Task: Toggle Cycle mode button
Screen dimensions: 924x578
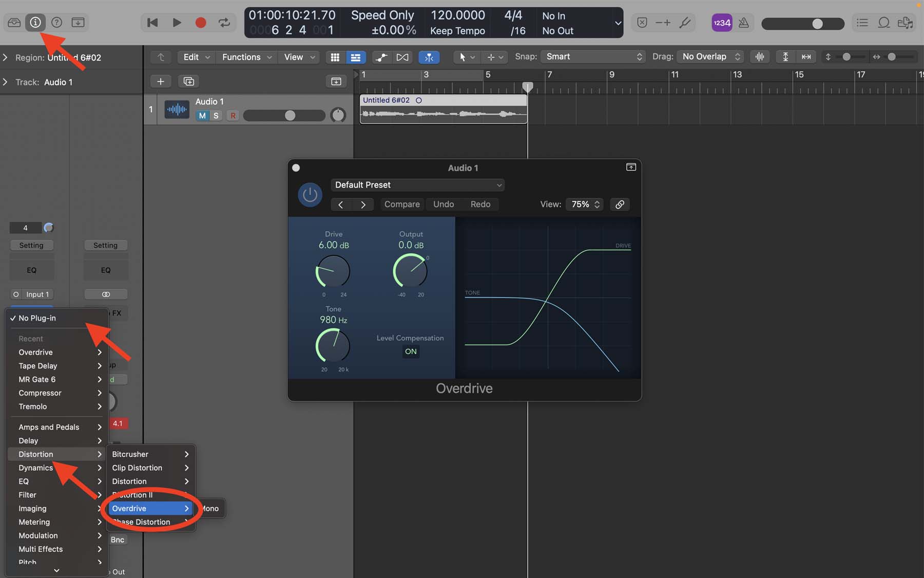Action: click(x=224, y=22)
